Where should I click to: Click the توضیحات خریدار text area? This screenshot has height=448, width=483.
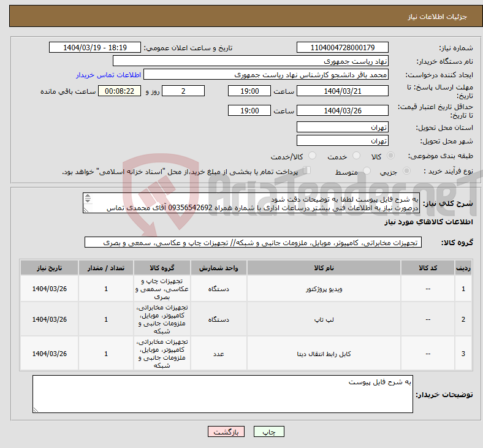click(x=222, y=394)
